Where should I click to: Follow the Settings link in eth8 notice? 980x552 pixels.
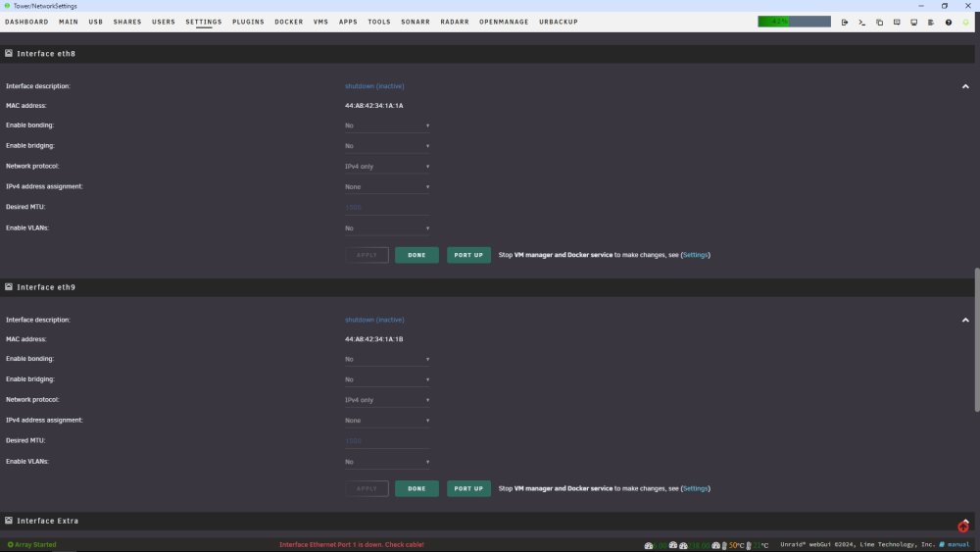(x=695, y=255)
